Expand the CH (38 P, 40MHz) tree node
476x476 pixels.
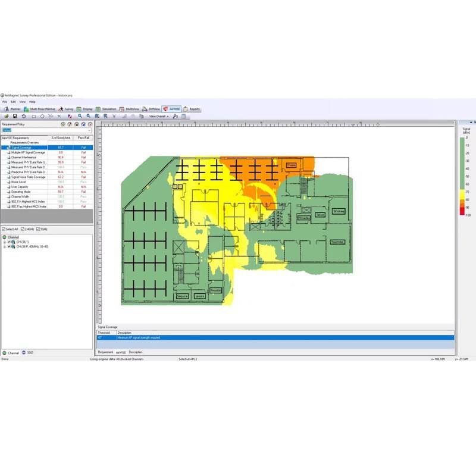pyautogui.click(x=5, y=247)
